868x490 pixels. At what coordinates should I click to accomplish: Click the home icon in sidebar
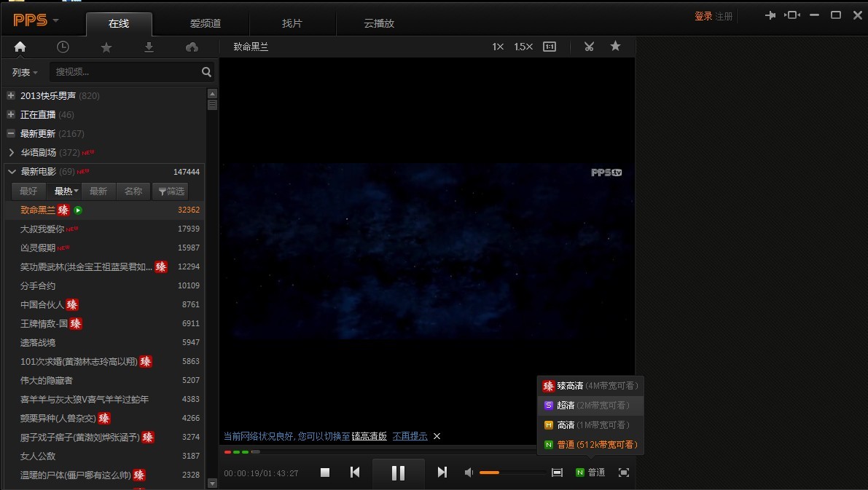pos(20,47)
